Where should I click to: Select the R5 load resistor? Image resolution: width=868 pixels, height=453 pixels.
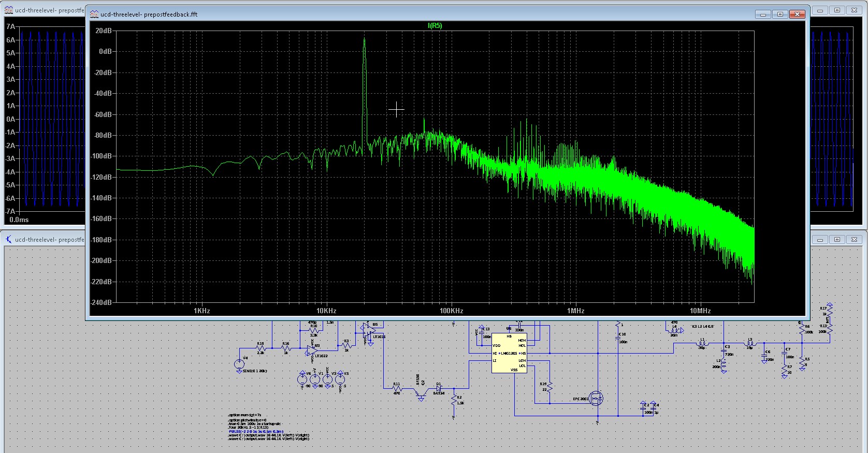click(x=802, y=361)
